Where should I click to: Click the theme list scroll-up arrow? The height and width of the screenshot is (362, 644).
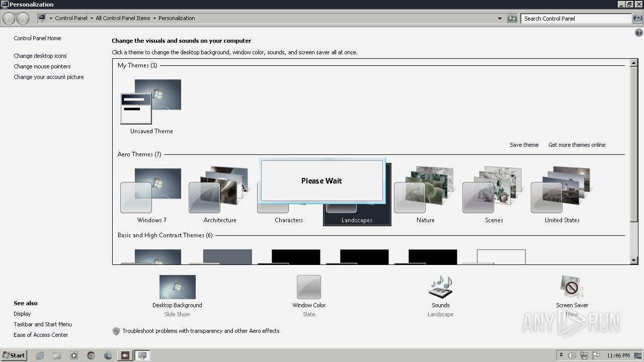[x=634, y=63]
